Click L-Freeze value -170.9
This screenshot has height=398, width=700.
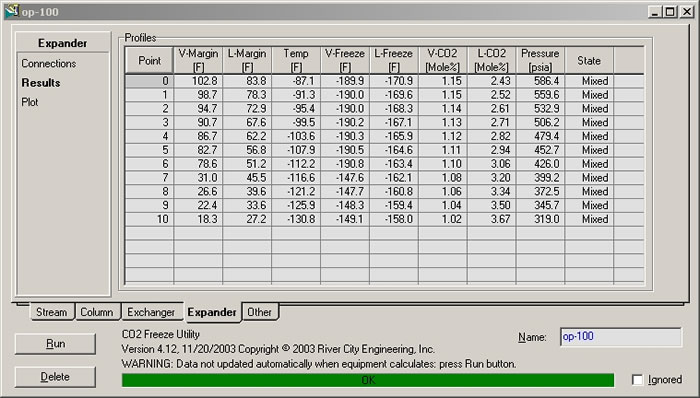[394, 81]
